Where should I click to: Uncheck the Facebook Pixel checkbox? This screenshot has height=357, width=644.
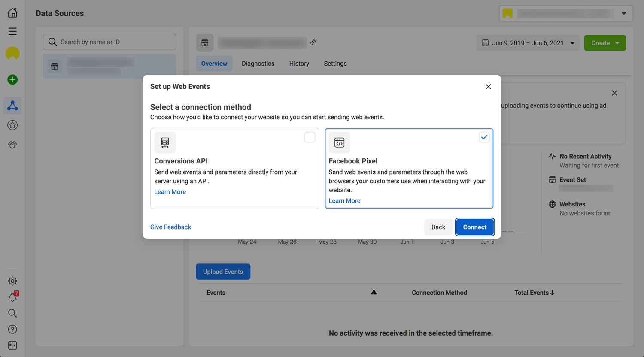click(x=484, y=137)
